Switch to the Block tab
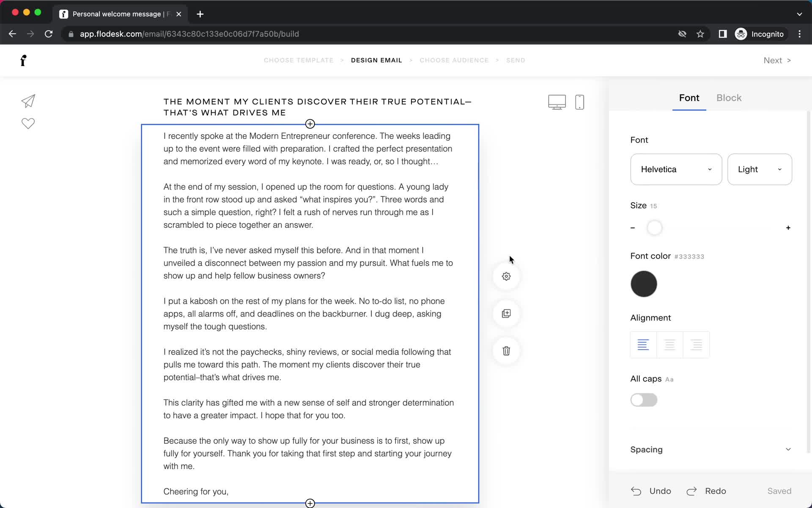This screenshot has height=508, width=812. [728, 98]
